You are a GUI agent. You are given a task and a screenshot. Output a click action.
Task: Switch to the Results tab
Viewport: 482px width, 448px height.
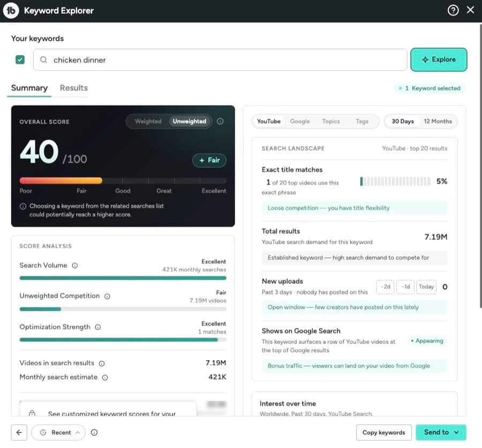74,88
